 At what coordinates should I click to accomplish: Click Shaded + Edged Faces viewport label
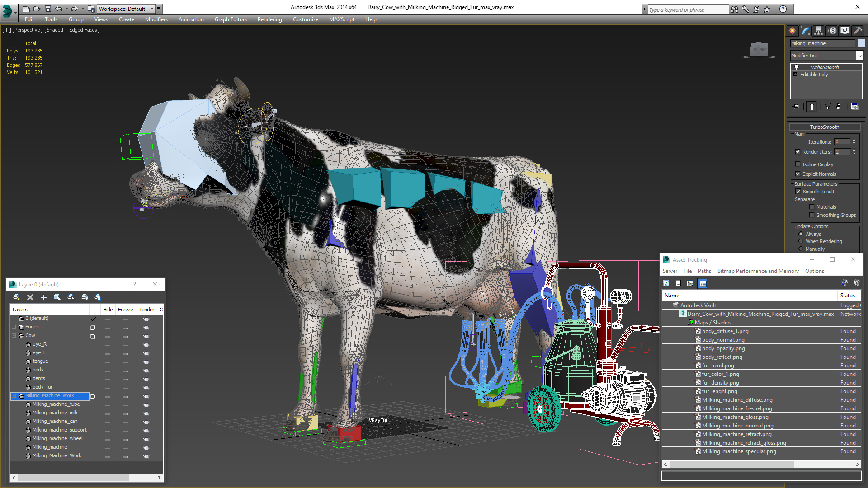72,30
